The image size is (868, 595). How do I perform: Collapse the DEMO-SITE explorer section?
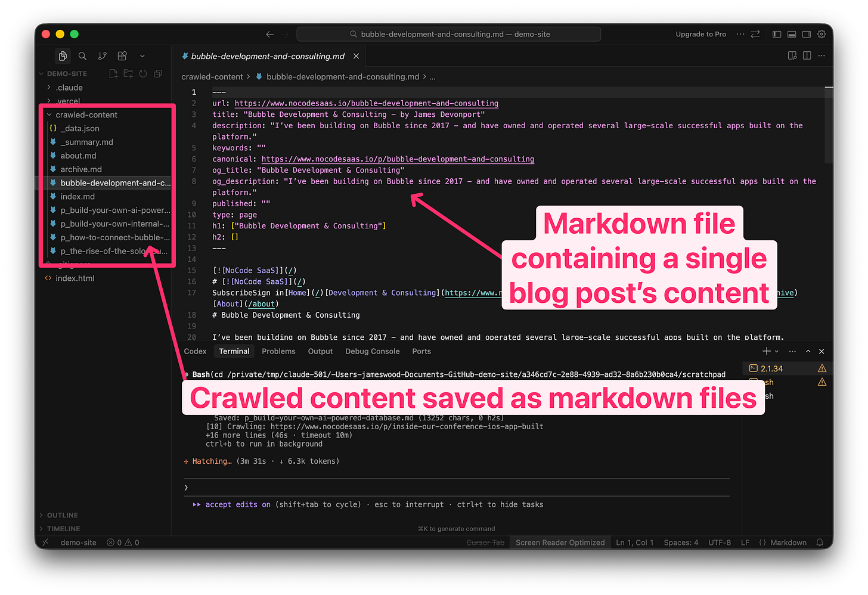pos(67,74)
